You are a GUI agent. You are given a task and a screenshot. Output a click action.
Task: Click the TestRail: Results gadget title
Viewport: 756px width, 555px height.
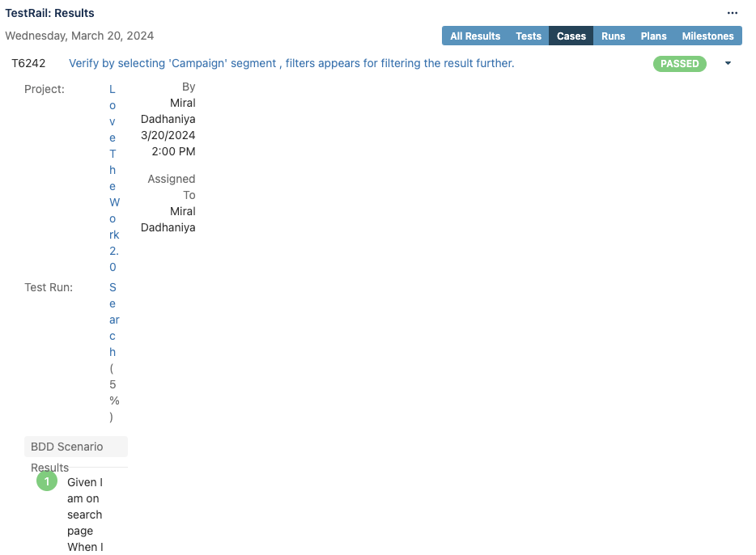tap(49, 13)
